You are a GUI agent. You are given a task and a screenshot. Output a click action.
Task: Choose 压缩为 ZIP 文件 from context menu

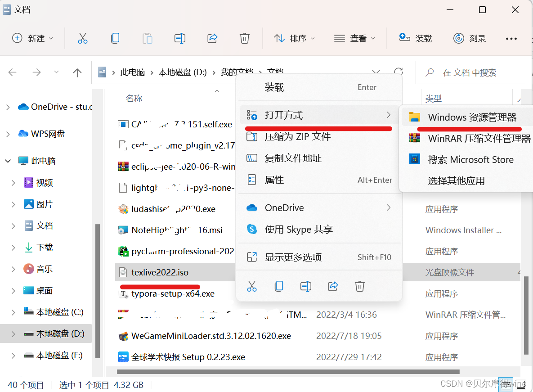(x=293, y=136)
